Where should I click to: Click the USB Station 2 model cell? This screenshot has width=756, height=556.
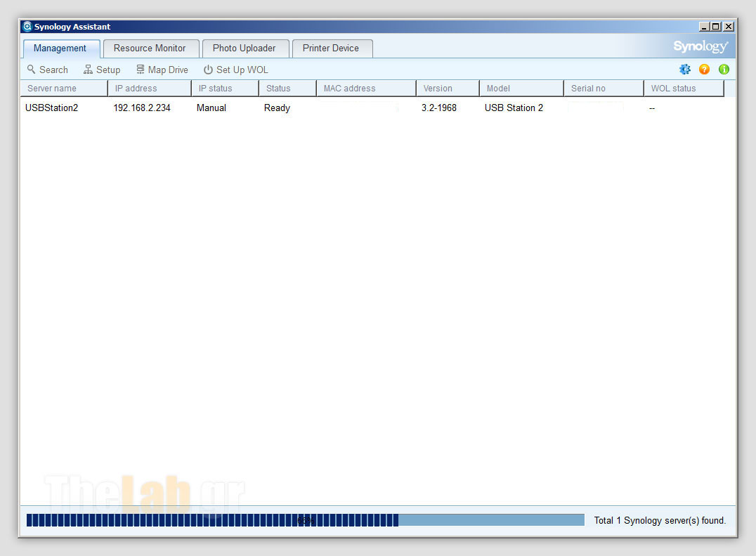click(x=514, y=108)
